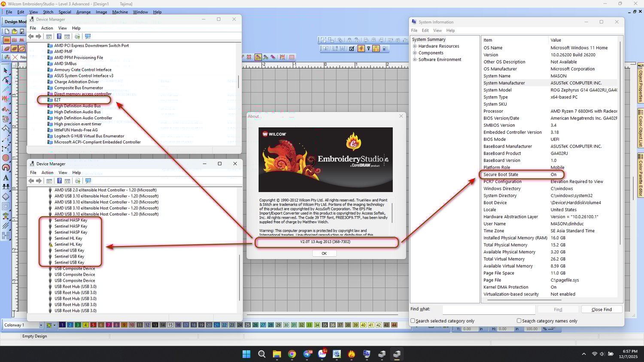Click the checkmark box icon in Wilcom toolbar
Screen dimensions: 644x362
352,49
